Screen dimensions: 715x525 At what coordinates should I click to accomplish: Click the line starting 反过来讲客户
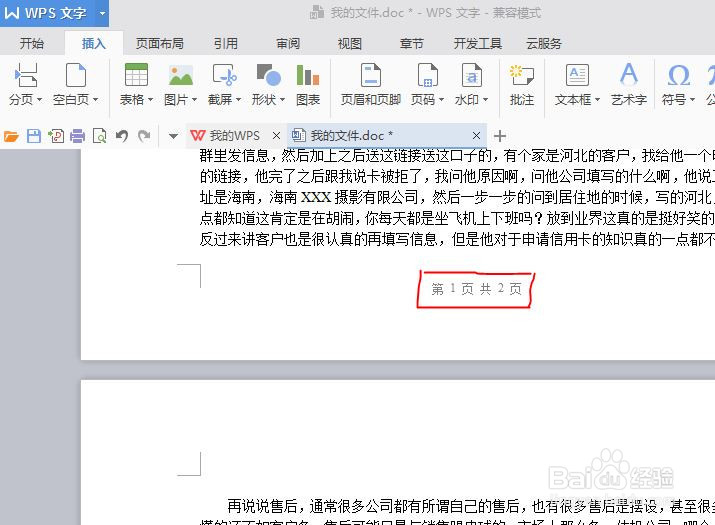tap(457, 239)
